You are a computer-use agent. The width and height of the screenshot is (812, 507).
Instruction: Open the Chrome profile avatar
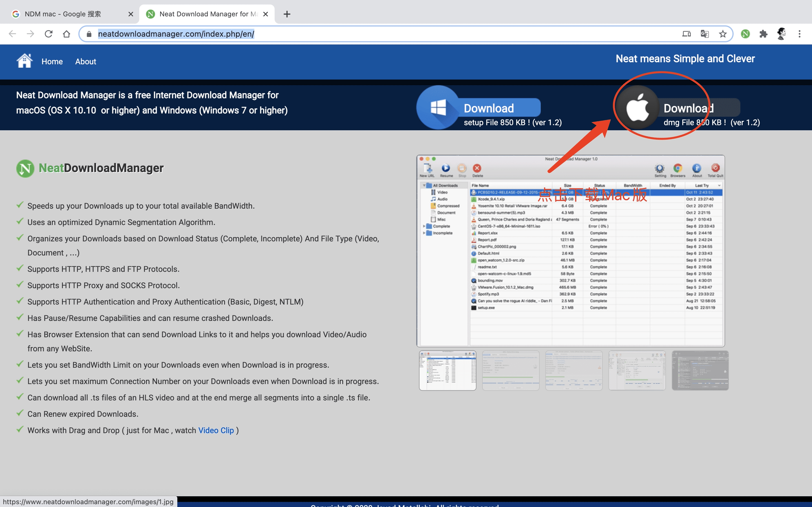(781, 34)
